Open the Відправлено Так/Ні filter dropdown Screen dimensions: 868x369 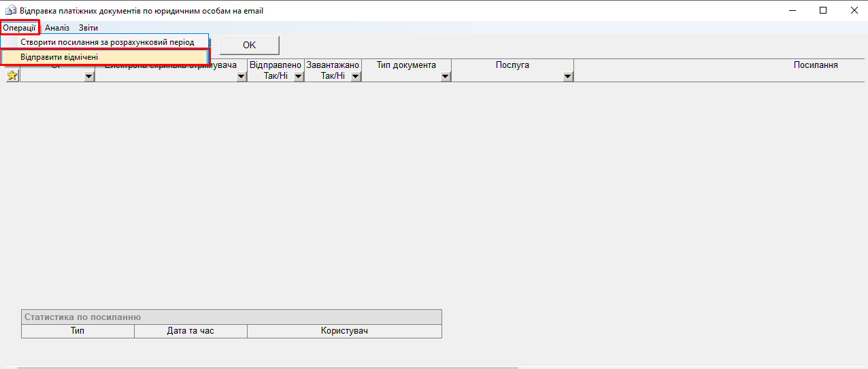(x=298, y=77)
